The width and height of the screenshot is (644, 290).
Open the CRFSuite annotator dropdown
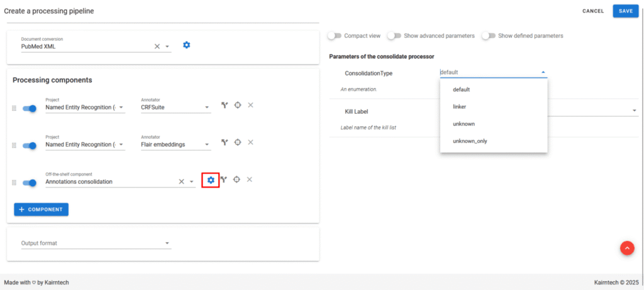(x=207, y=108)
